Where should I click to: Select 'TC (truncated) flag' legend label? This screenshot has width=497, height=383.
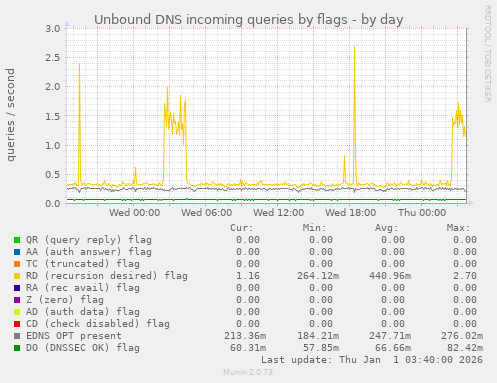click(x=83, y=264)
